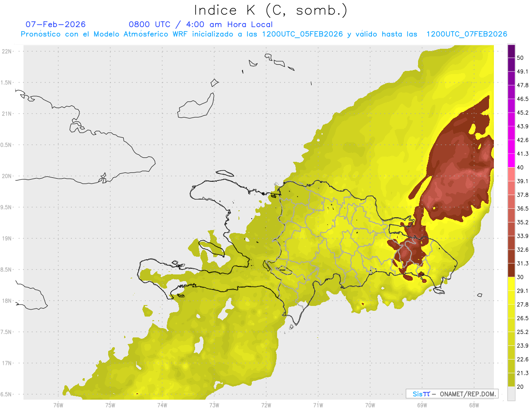532x411 pixels.
Task: Click the "Pronóstico con el Modelo Atmosférico WRF" forecast line
Action: tap(264, 34)
